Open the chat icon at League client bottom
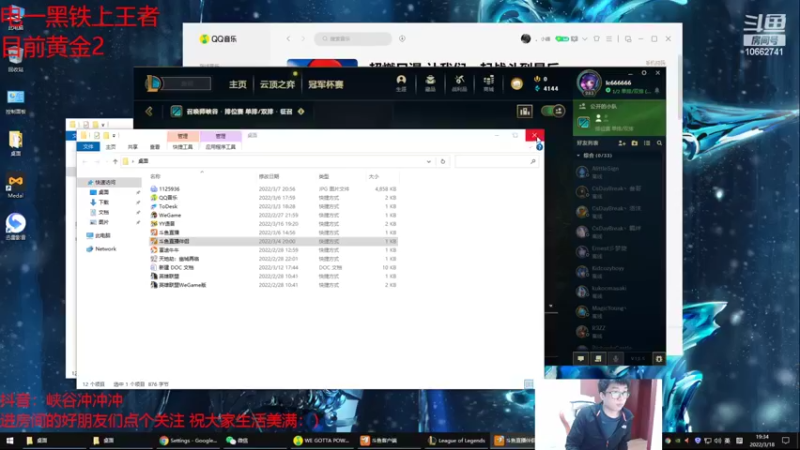800x450 pixels. click(581, 359)
